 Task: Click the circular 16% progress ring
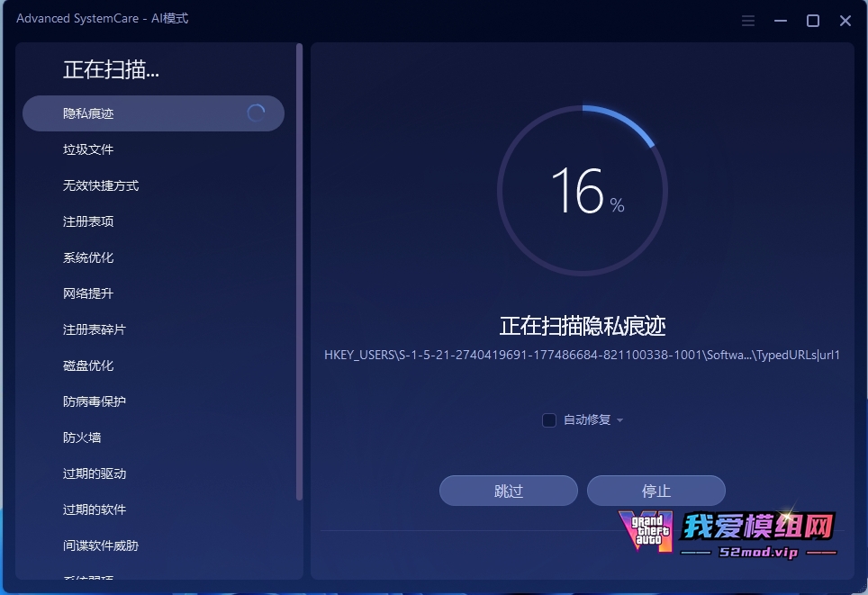pyautogui.click(x=583, y=191)
